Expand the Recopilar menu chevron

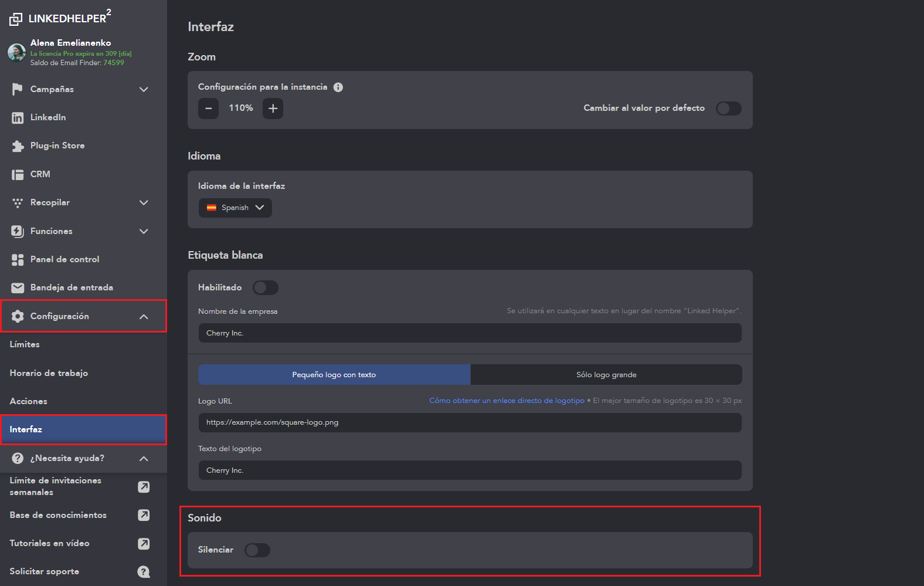click(144, 203)
